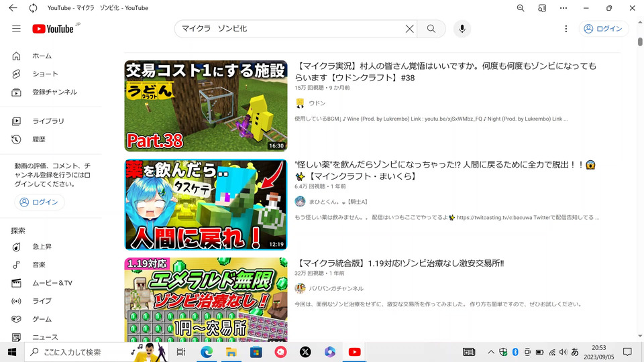Click the cast to device icon
The height and width of the screenshot is (362, 644).
tap(542, 8)
